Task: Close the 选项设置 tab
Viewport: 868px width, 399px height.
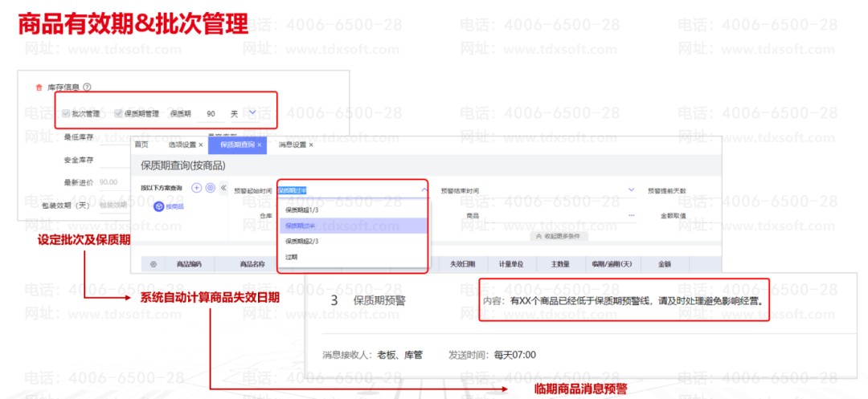Action: pyautogui.click(x=201, y=145)
